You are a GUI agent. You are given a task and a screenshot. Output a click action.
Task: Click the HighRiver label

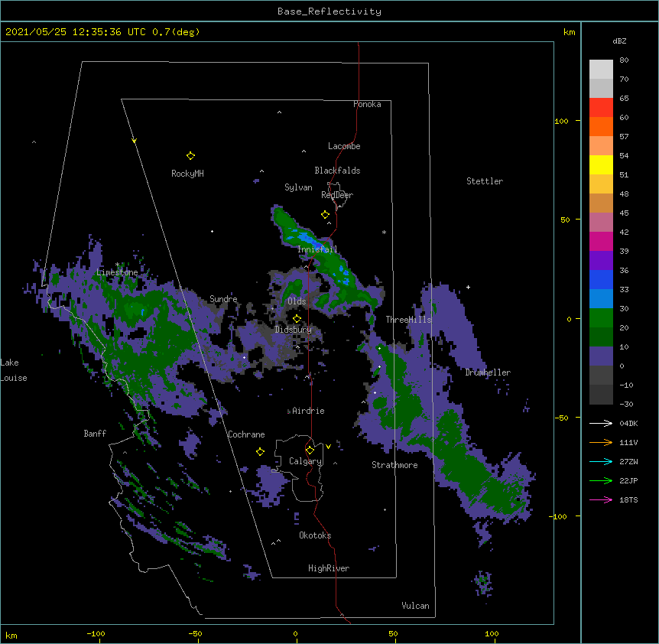329,568
